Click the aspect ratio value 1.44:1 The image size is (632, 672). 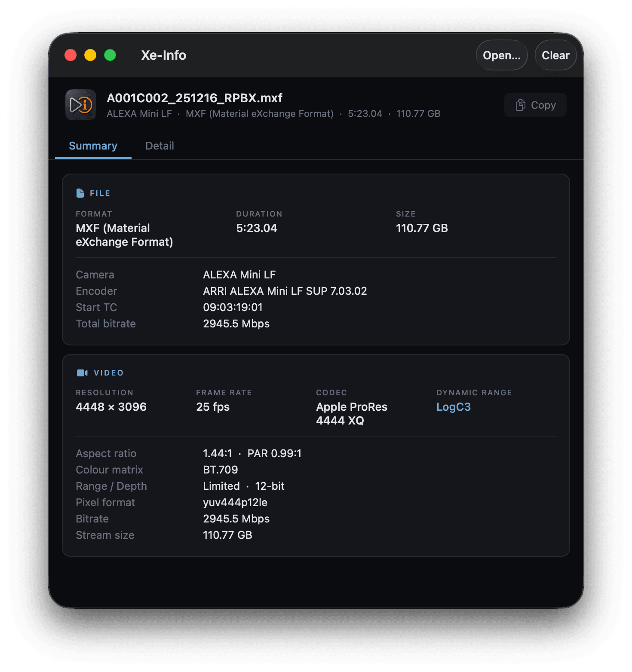[218, 453]
